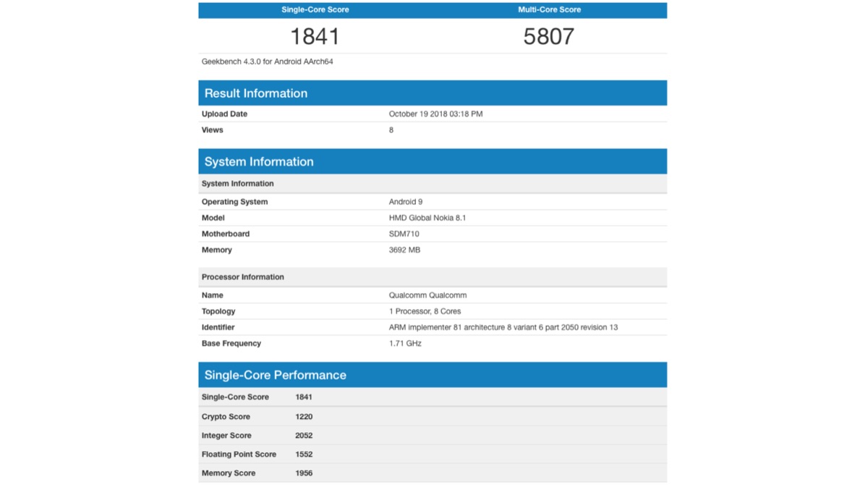This screenshot has height=487, width=868.
Task: Click the SDM710 motherboard value
Action: click(404, 234)
